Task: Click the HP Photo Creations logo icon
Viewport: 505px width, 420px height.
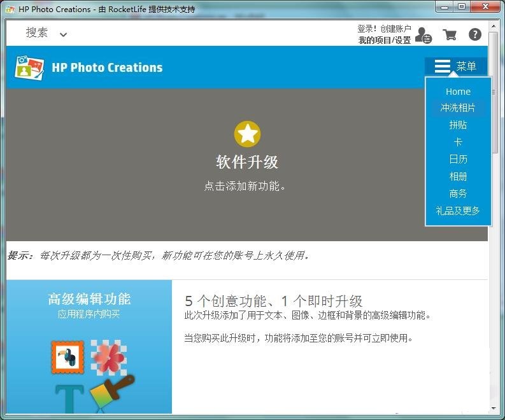Action: 29,67
